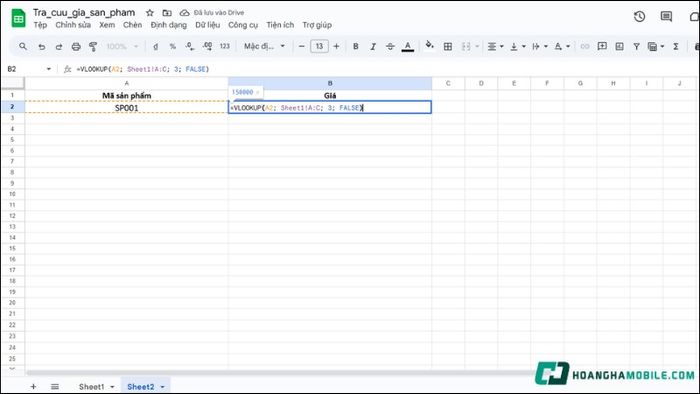
Task: Select column B header
Action: 330,83
